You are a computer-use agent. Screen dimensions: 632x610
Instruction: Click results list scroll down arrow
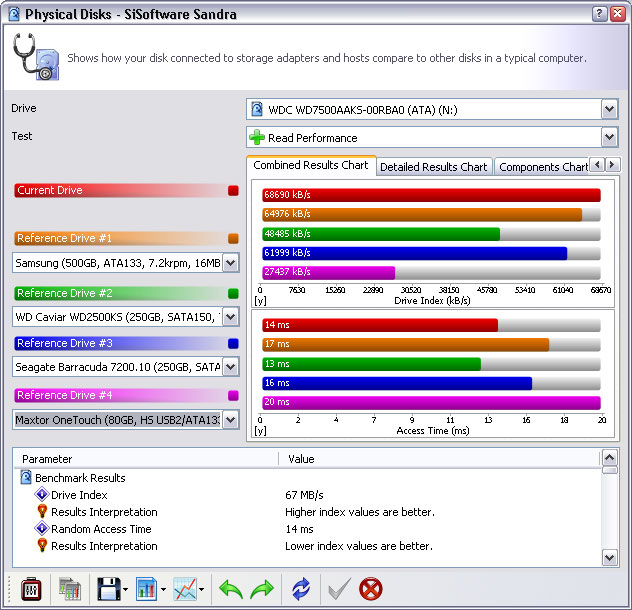pyautogui.click(x=609, y=558)
